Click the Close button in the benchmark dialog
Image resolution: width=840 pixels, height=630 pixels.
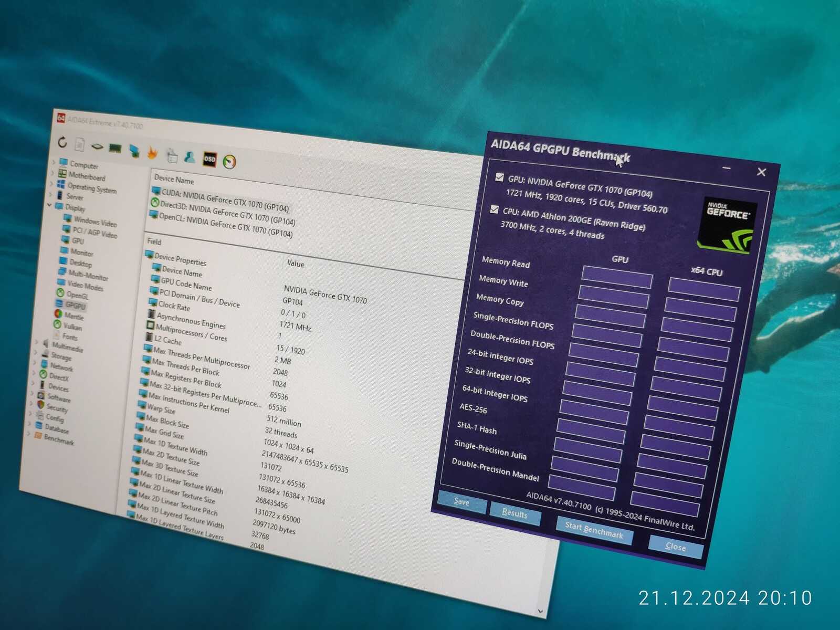pos(675,547)
